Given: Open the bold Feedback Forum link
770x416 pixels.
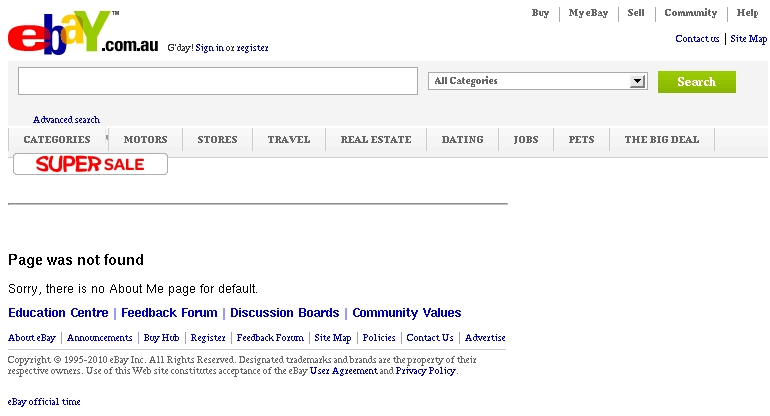Looking at the screenshot, I should (x=169, y=313).
